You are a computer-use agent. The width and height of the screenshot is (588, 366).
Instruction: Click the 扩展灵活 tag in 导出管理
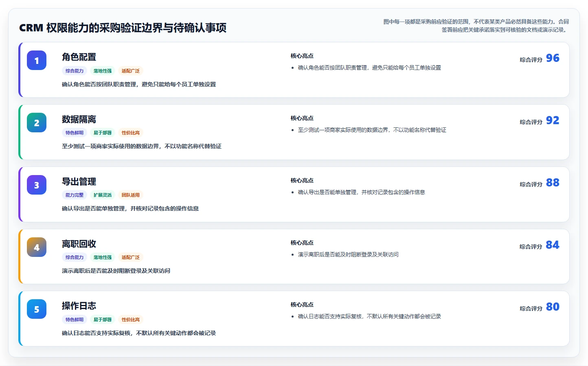(x=103, y=195)
